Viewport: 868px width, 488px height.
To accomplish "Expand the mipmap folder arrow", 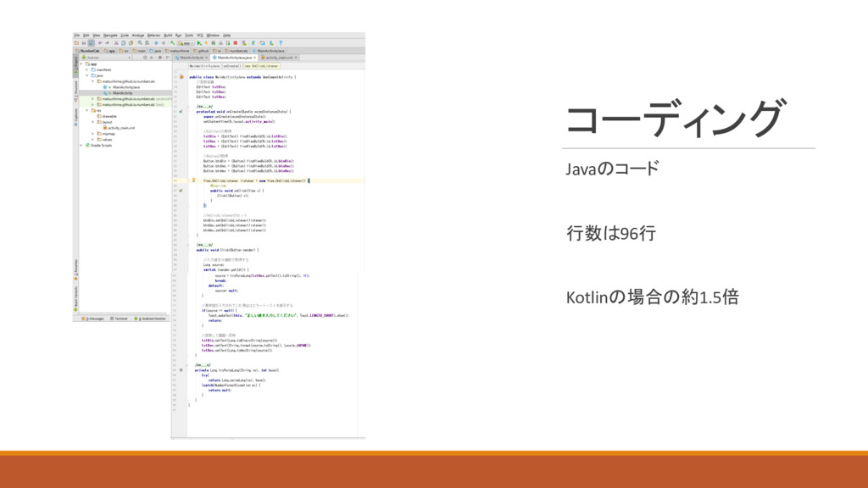I will [92, 134].
